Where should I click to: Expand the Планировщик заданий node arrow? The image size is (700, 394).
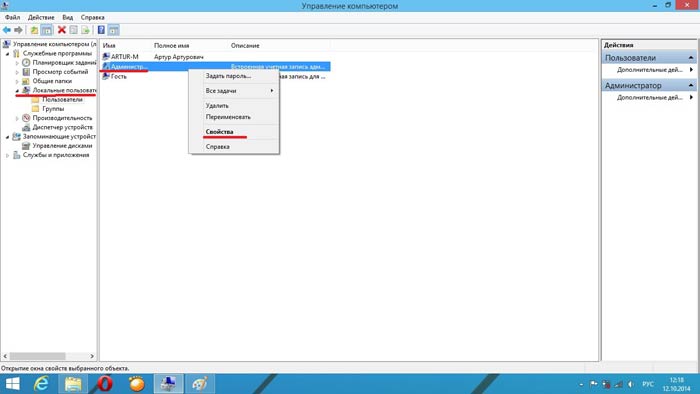[17, 63]
